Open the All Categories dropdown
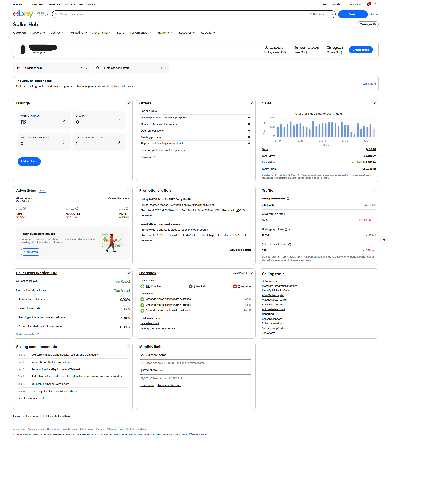 [x=321, y=14]
